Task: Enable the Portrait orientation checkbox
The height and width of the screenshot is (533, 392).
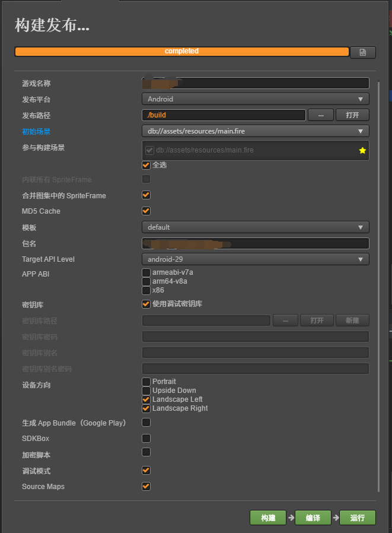Action: click(x=146, y=381)
